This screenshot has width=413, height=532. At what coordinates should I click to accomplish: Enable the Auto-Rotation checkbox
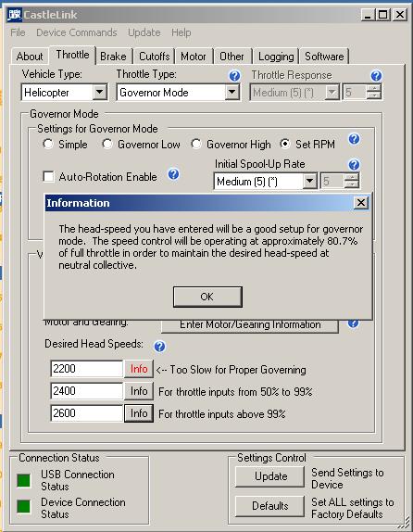click(x=48, y=177)
